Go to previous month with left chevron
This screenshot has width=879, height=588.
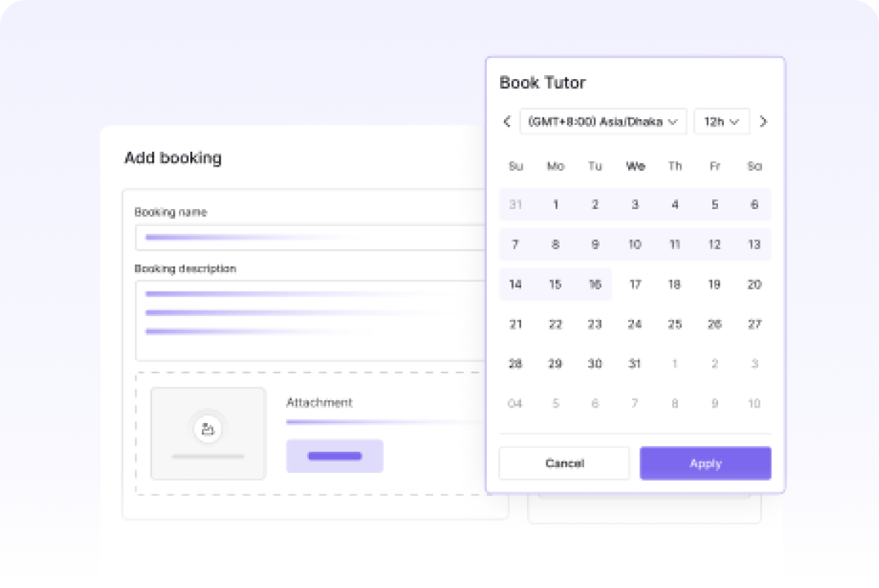click(507, 122)
